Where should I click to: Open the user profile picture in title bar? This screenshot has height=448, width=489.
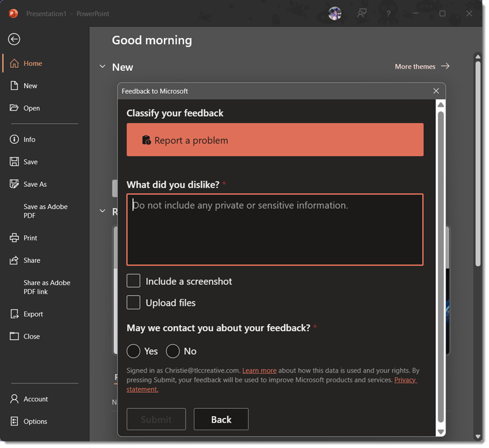pyautogui.click(x=335, y=14)
